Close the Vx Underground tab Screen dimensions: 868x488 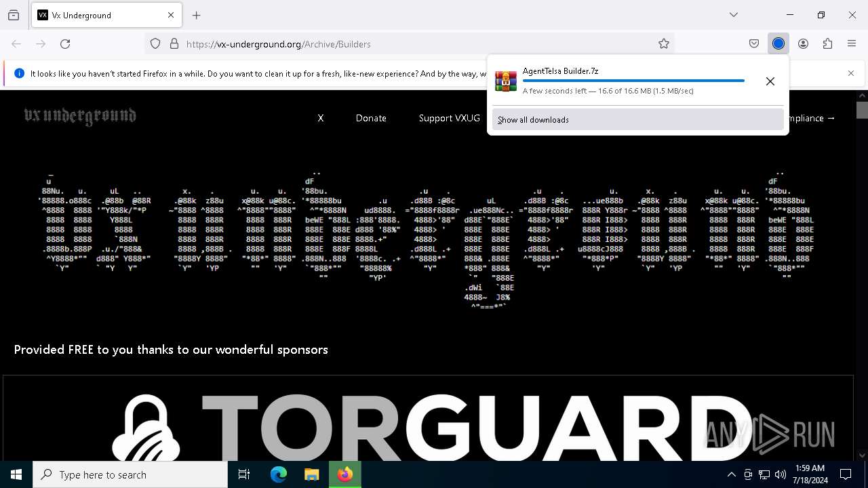171,15
